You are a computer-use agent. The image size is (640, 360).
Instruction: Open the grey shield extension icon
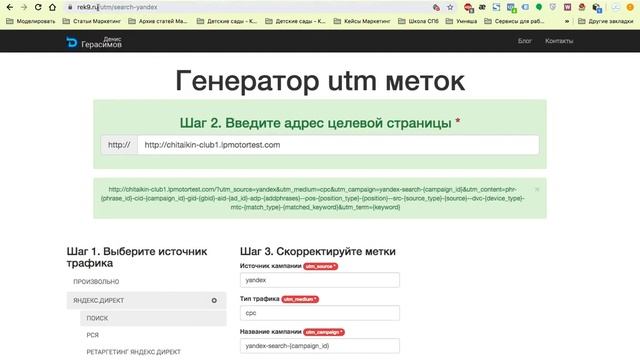click(x=553, y=7)
